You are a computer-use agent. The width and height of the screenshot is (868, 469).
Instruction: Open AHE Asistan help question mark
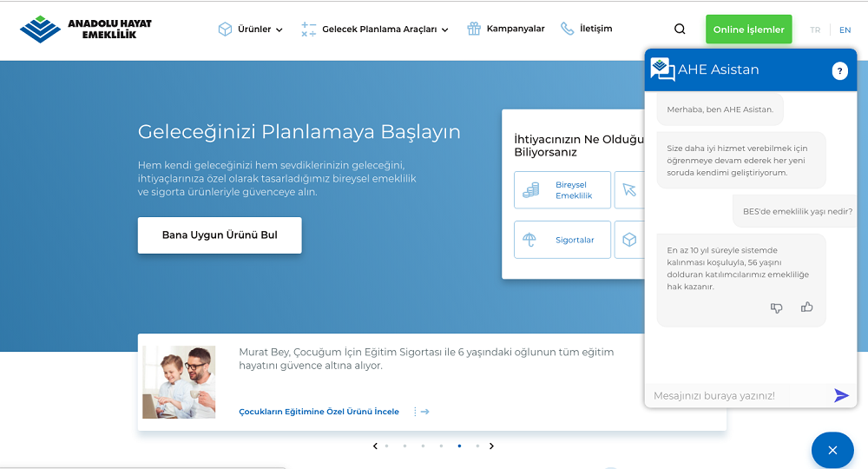(x=839, y=71)
